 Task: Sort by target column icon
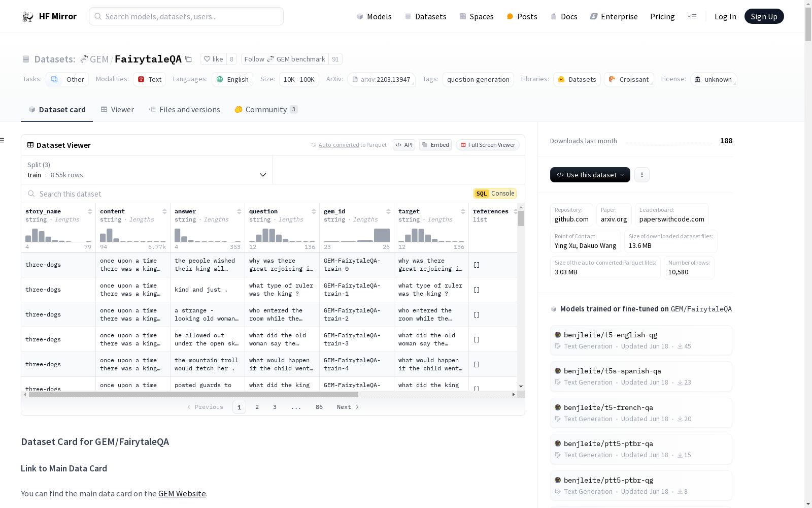pos(463,211)
